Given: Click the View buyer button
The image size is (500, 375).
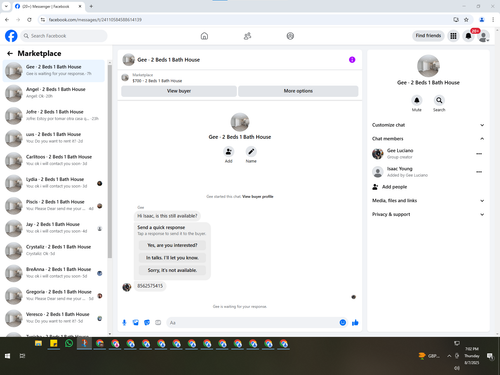Looking at the screenshot, I should (179, 91).
